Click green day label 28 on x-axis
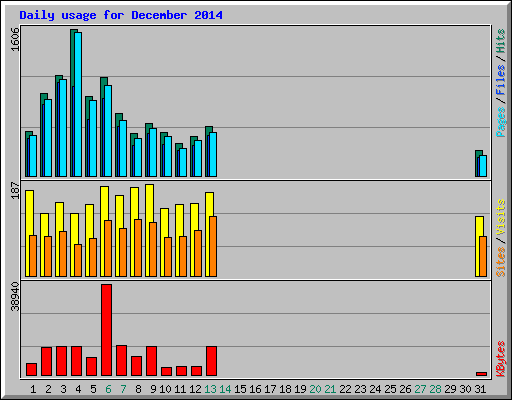This screenshot has height=400, width=512. (x=435, y=389)
